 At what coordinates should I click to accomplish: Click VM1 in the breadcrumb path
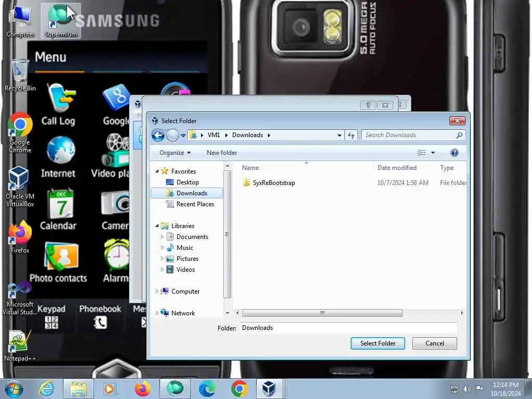[x=214, y=135]
